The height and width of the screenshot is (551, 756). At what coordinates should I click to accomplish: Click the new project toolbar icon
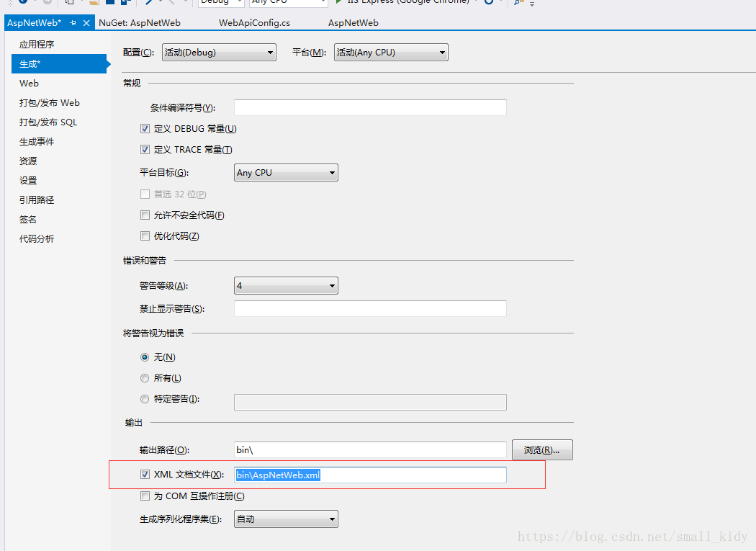pos(69,4)
